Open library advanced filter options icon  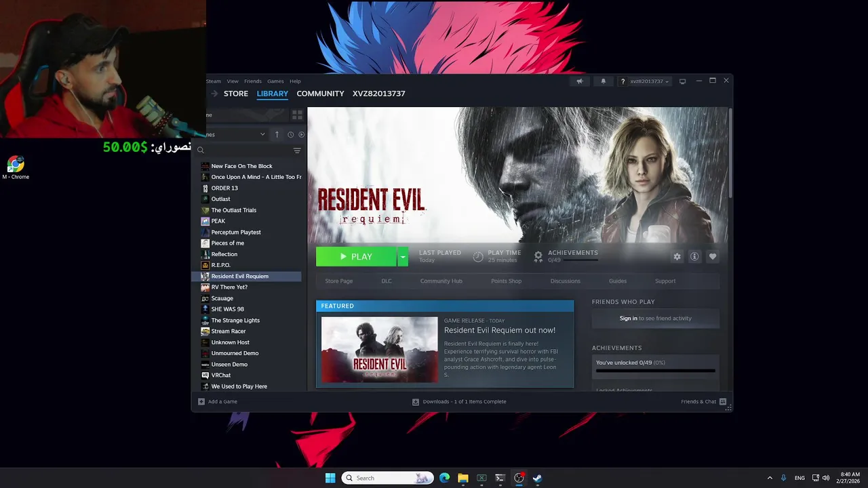click(297, 150)
